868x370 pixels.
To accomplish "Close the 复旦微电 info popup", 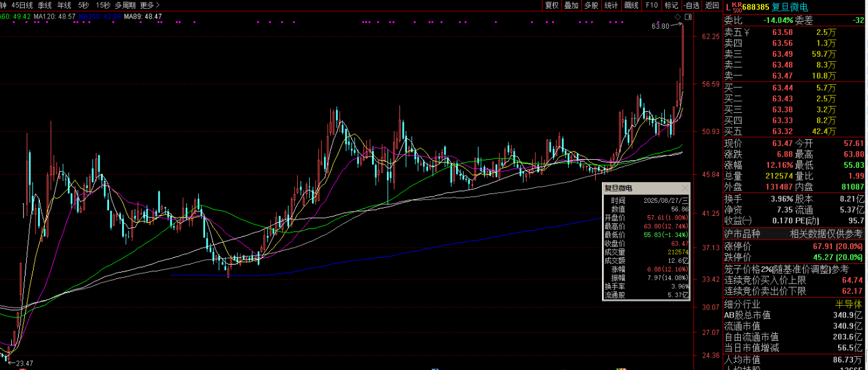I will [685, 188].
